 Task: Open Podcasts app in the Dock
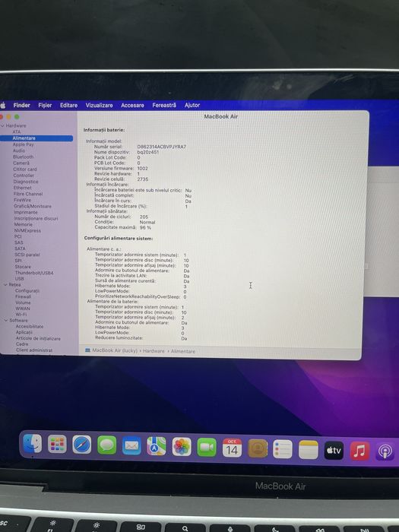pyautogui.click(x=385, y=451)
